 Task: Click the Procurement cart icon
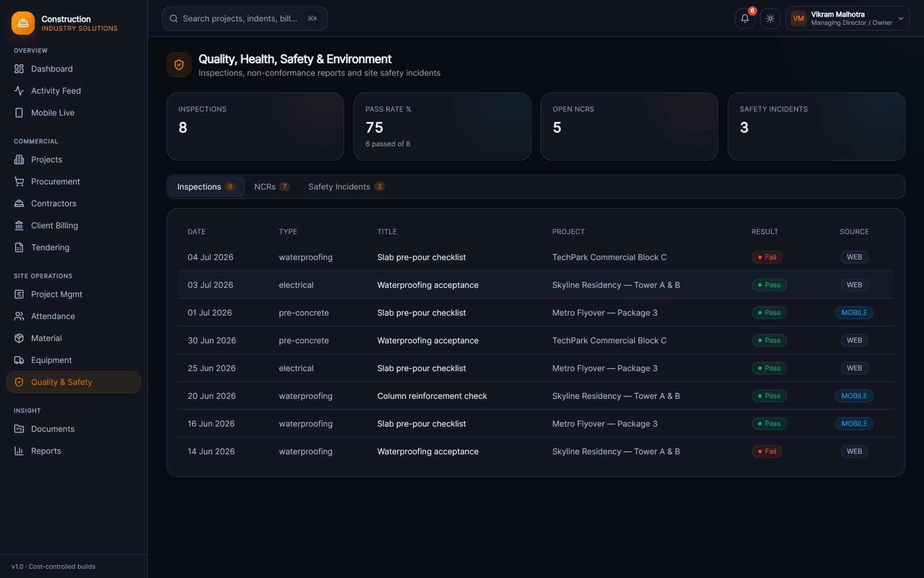click(19, 181)
